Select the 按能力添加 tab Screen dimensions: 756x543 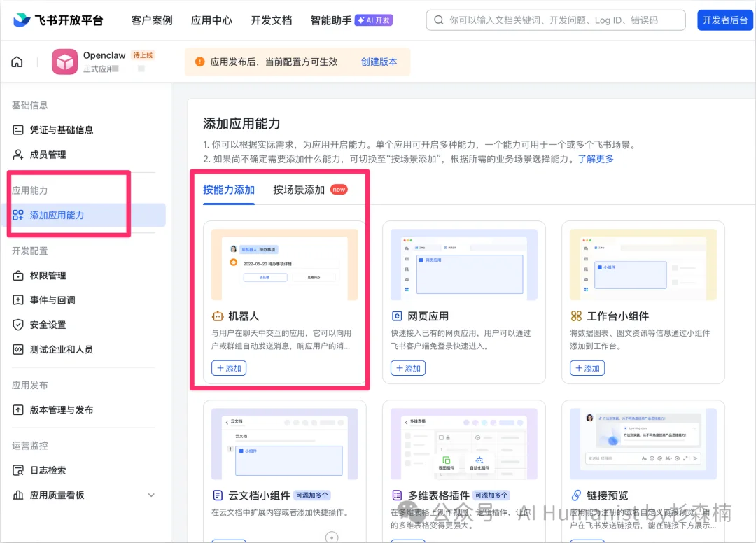tap(229, 189)
